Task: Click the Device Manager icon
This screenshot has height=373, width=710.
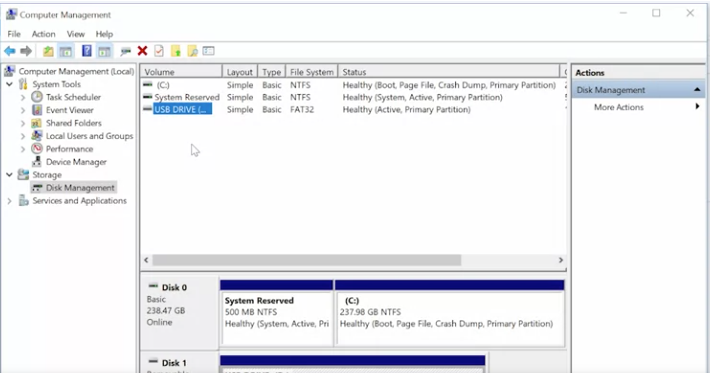Action: (37, 162)
